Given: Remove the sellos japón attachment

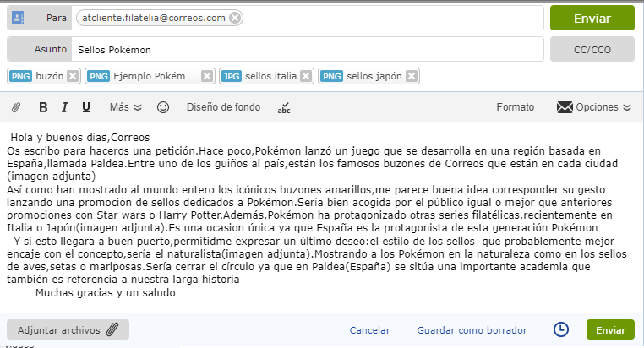Looking at the screenshot, I should point(412,76).
